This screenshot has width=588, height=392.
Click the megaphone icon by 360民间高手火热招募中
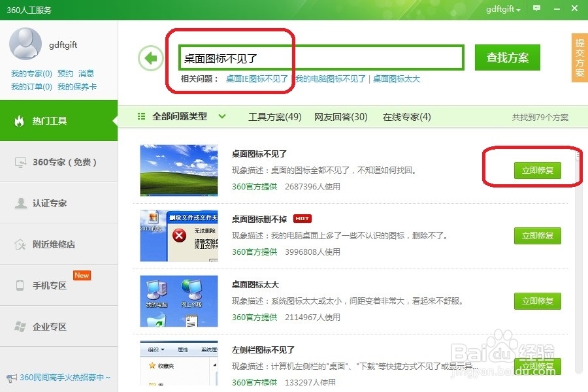click(12, 378)
